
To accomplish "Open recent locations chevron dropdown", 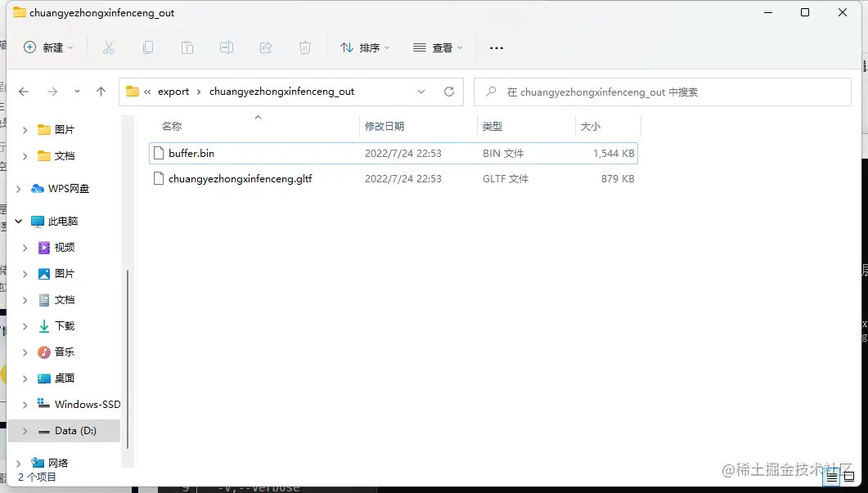I will tap(77, 92).
